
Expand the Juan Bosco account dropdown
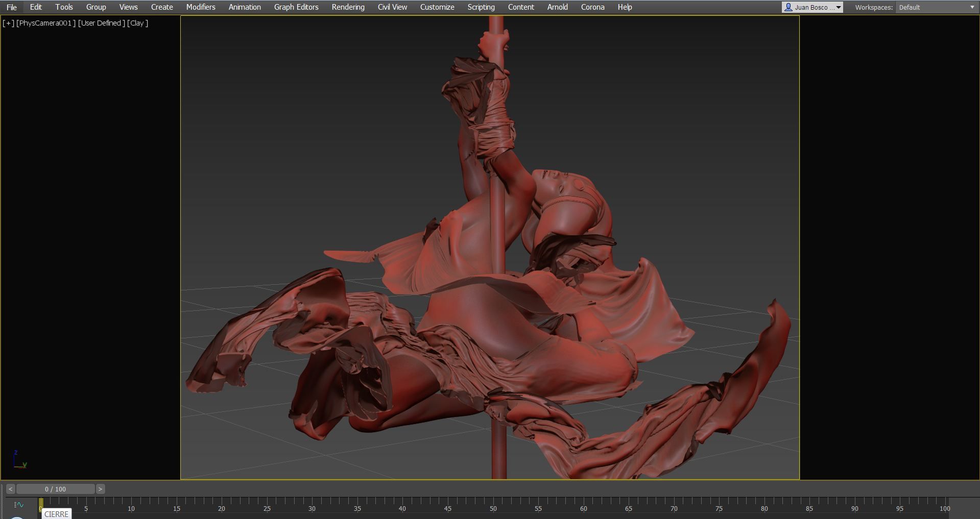[839, 7]
